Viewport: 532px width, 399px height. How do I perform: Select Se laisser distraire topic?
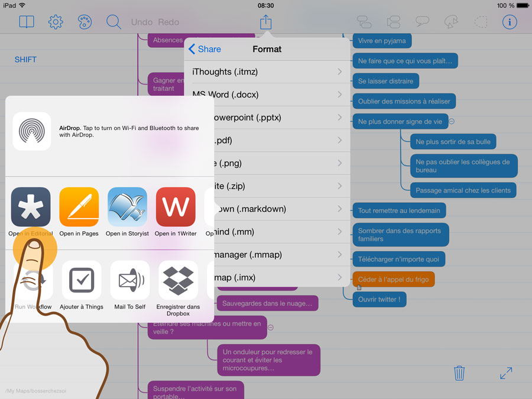click(386, 81)
